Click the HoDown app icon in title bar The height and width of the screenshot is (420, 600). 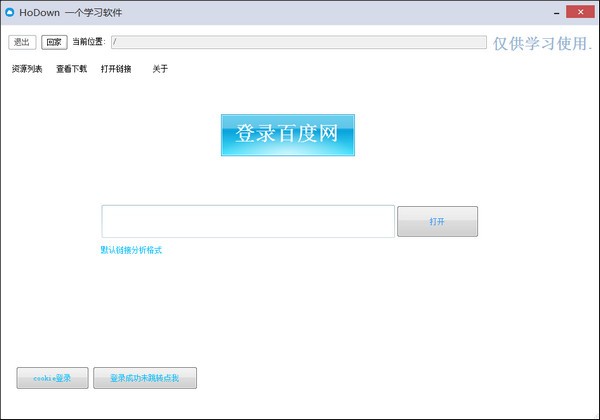click(10, 12)
